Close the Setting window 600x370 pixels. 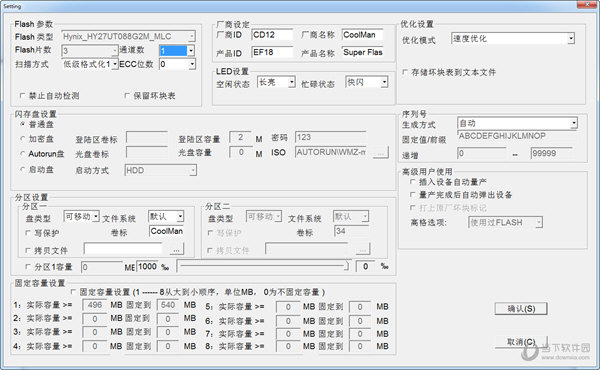587,5
